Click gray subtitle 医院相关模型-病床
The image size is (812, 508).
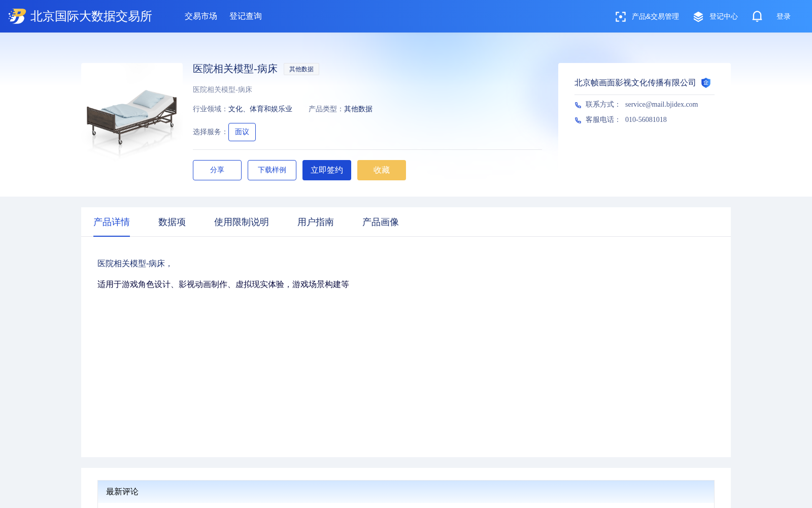pos(222,90)
